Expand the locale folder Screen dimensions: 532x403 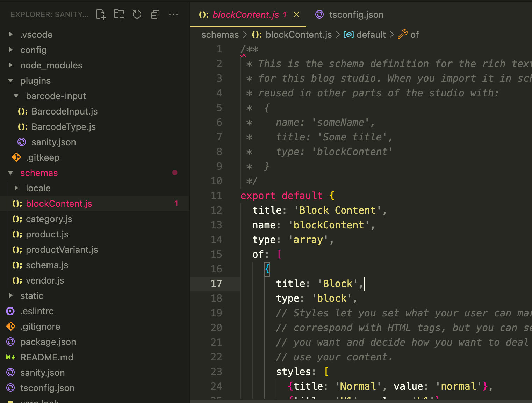pos(95,188)
